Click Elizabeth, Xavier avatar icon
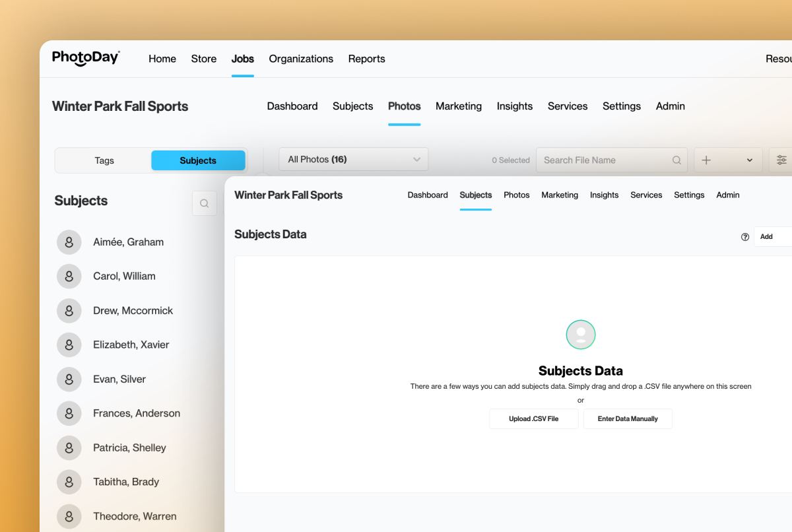 tap(69, 345)
